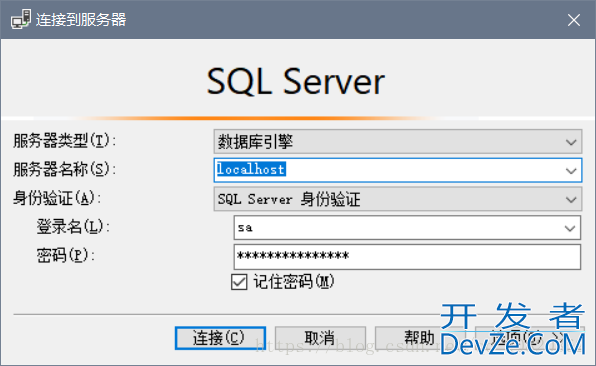Toggle the remember password checkbox

pyautogui.click(x=239, y=282)
